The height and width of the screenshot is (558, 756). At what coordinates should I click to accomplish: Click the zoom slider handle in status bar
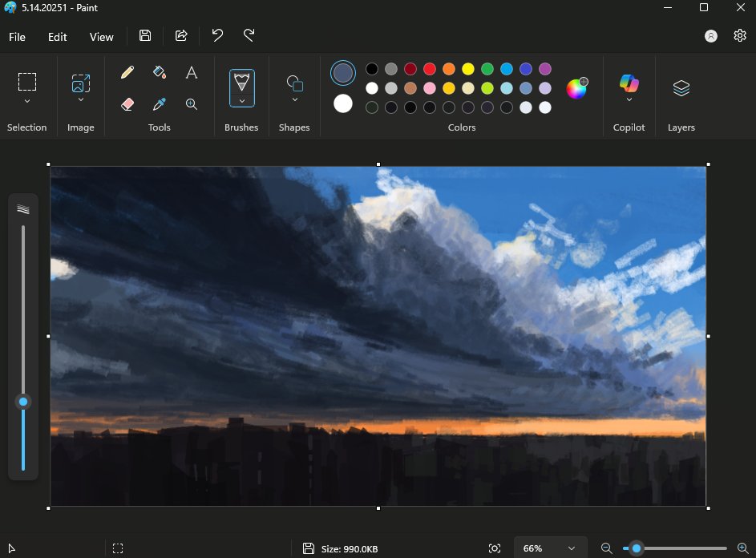click(x=637, y=548)
